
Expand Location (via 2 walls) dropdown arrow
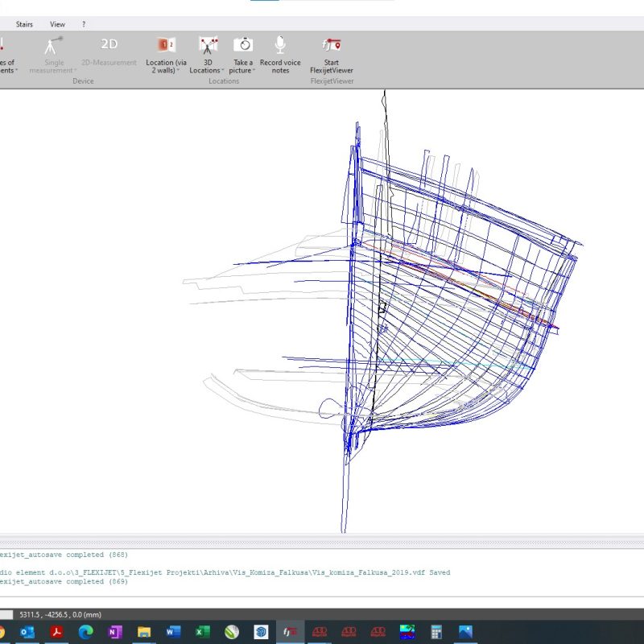[x=178, y=71]
